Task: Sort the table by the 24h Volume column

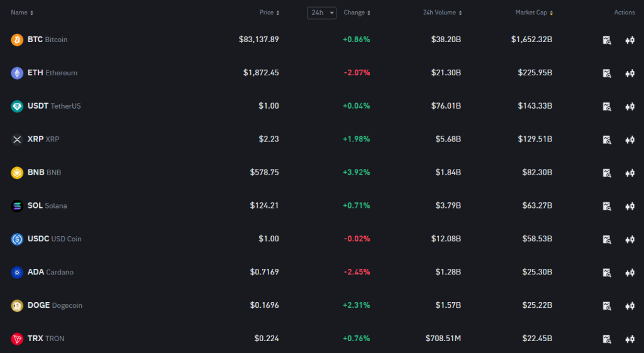Action: coord(442,13)
